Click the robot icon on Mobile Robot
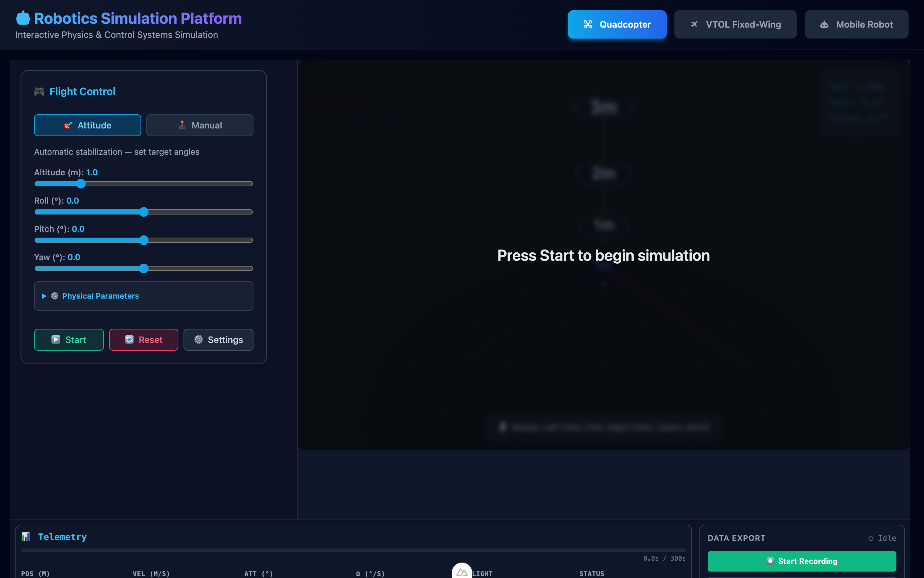Image resolution: width=924 pixels, height=578 pixels. 824,24
